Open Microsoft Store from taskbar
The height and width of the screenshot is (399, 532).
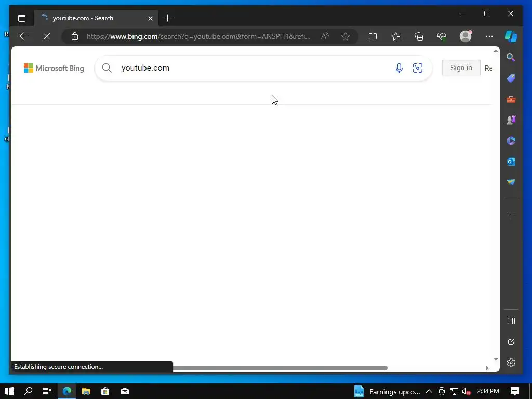click(105, 392)
